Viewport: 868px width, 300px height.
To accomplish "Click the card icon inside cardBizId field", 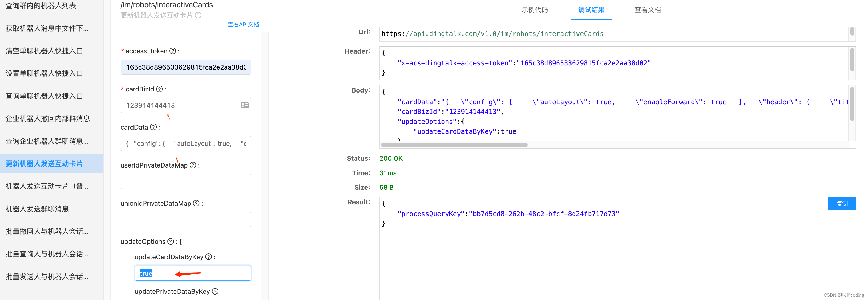I will 245,105.
